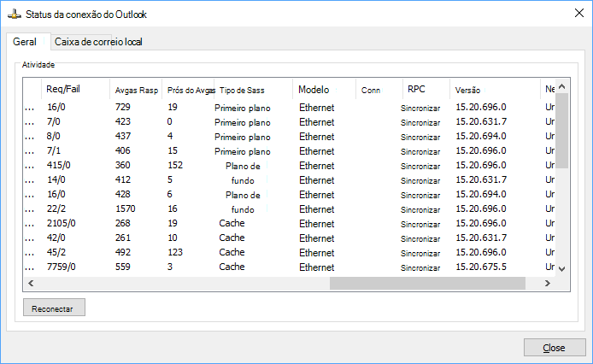This screenshot has height=364, width=593.
Task: Click the Versão column header
Action: [x=495, y=90]
